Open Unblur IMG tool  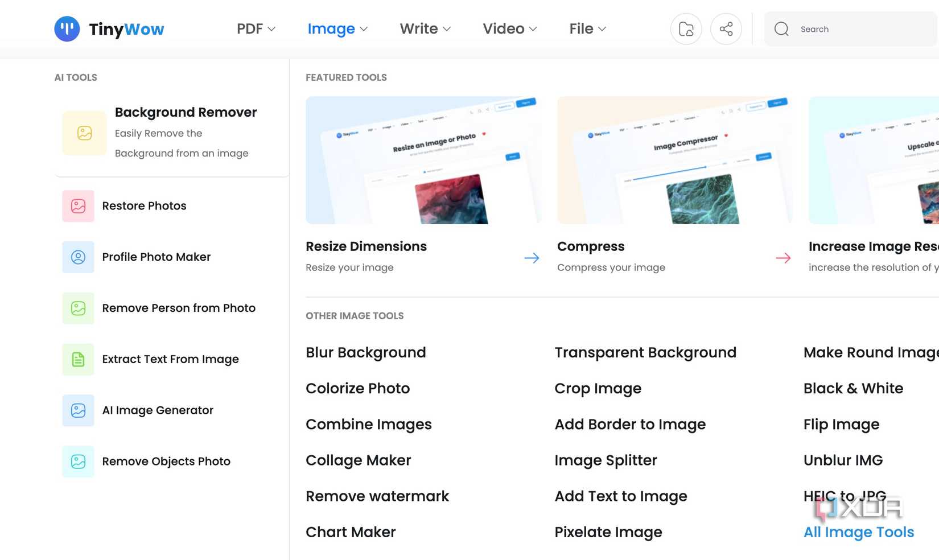(843, 460)
